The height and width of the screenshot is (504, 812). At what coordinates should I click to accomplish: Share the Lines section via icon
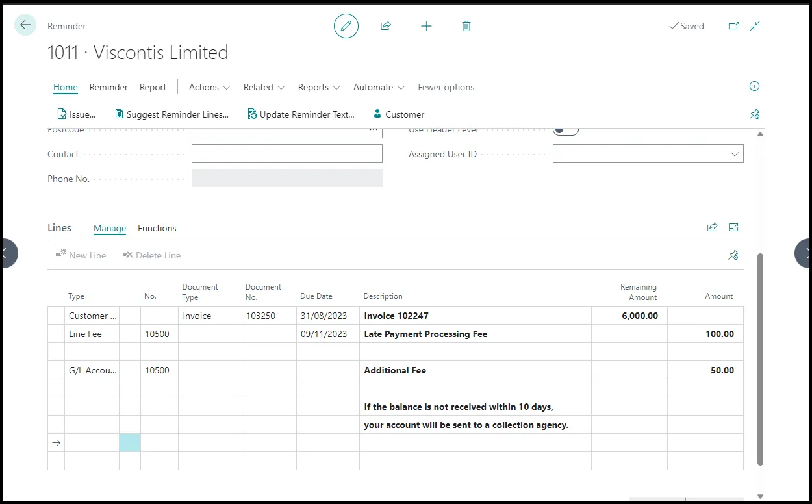pyautogui.click(x=712, y=227)
